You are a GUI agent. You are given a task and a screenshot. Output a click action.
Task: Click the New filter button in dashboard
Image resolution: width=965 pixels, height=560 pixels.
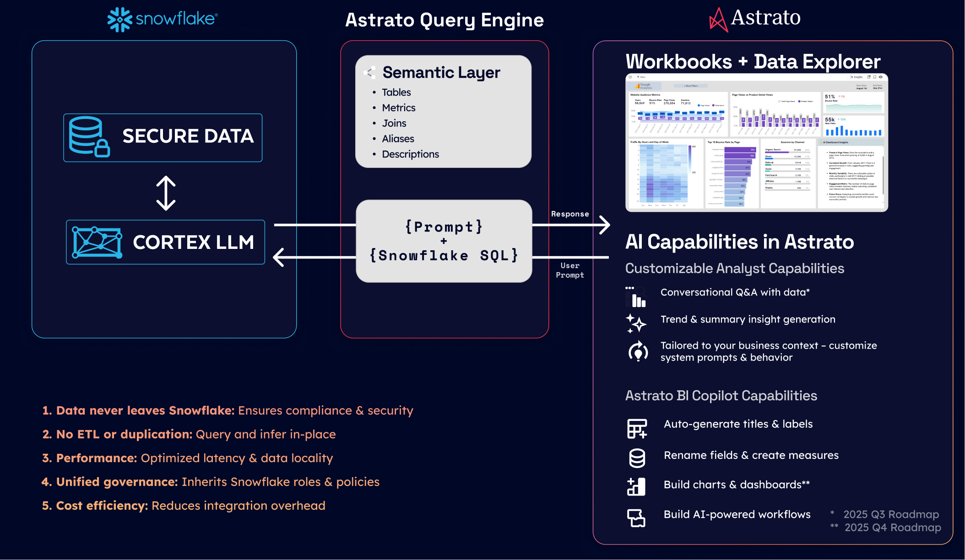(x=641, y=77)
